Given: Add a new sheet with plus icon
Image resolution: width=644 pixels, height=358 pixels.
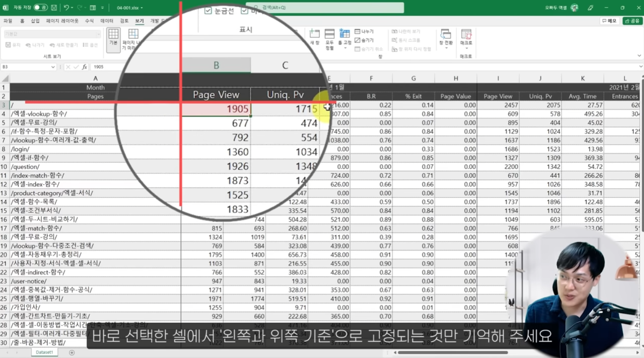Looking at the screenshot, I should 72,352.
